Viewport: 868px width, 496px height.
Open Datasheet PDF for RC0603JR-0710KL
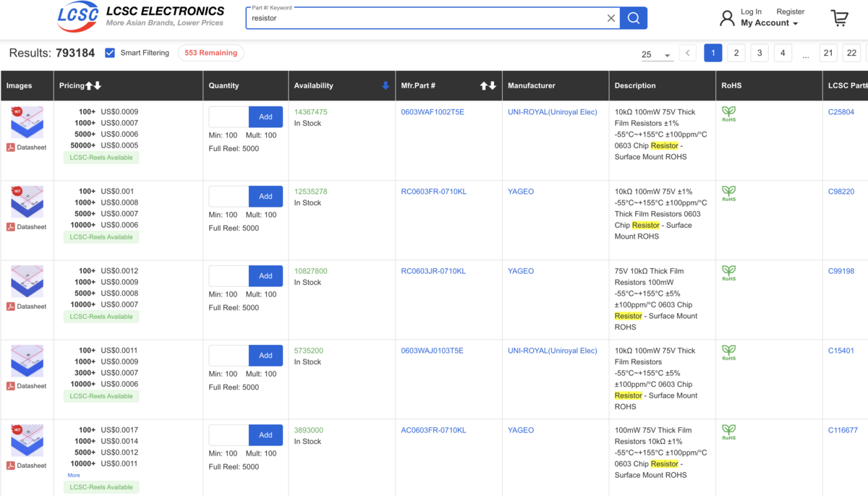pos(27,307)
